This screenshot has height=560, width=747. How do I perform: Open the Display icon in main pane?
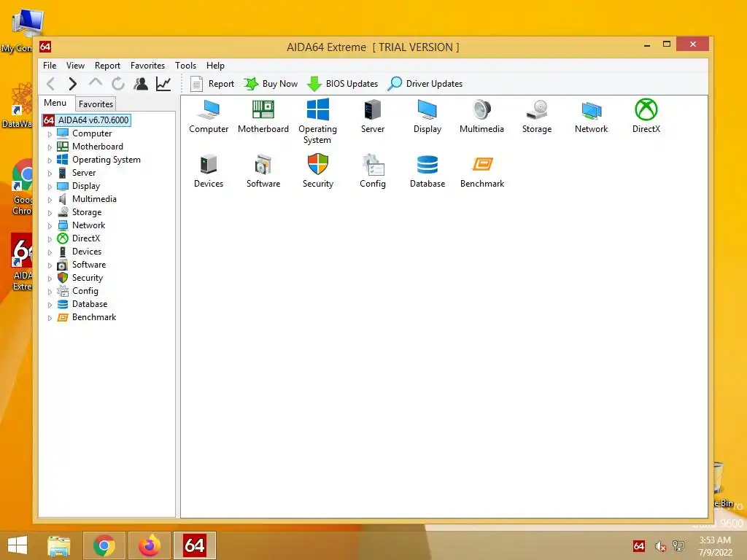point(427,116)
